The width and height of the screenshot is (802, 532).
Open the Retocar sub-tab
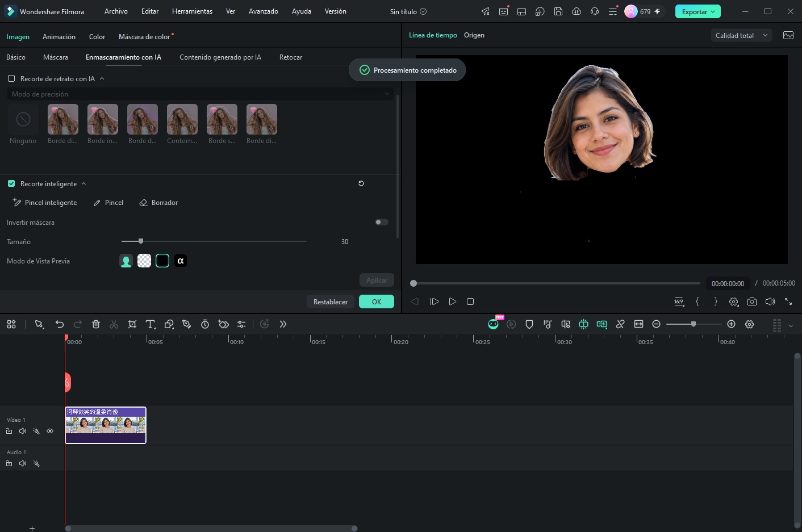(x=291, y=57)
